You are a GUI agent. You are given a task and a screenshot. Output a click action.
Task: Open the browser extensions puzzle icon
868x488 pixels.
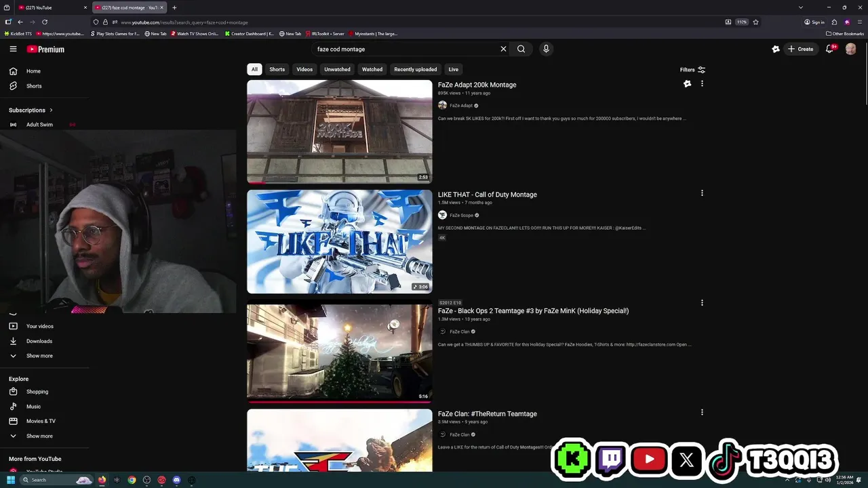tap(834, 22)
